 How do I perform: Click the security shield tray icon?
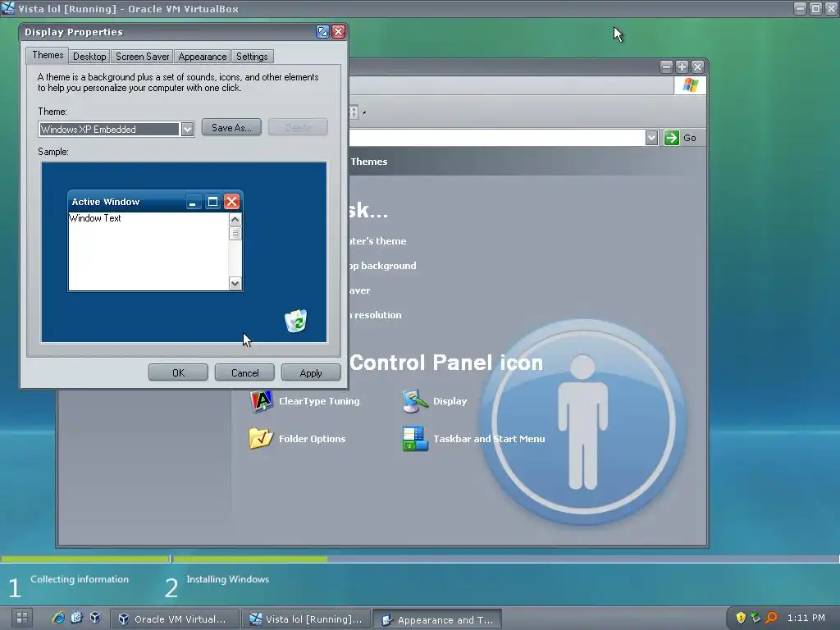click(x=741, y=618)
